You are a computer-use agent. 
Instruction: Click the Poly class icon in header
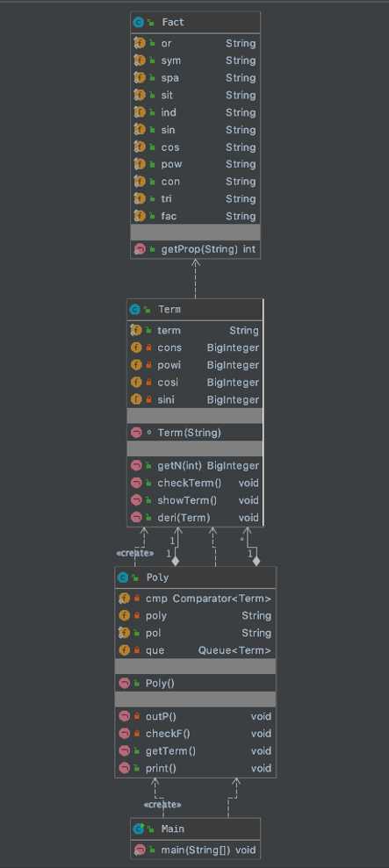coord(123,577)
